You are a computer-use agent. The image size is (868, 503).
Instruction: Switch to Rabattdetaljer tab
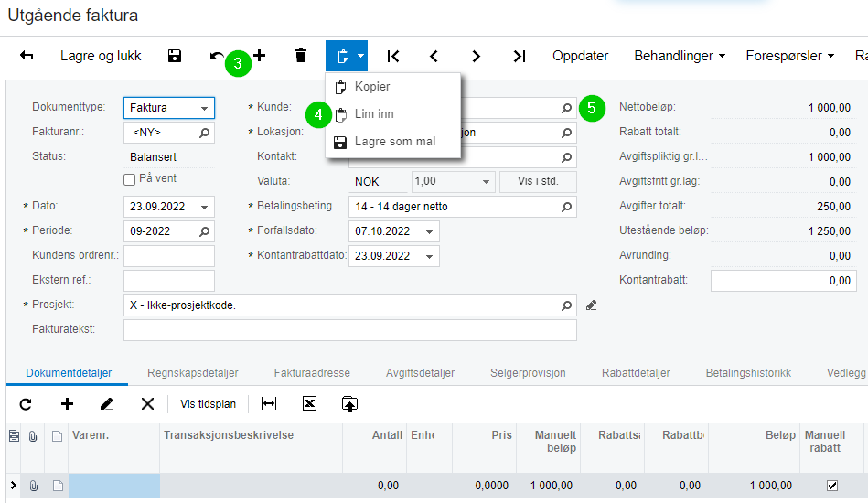point(636,373)
